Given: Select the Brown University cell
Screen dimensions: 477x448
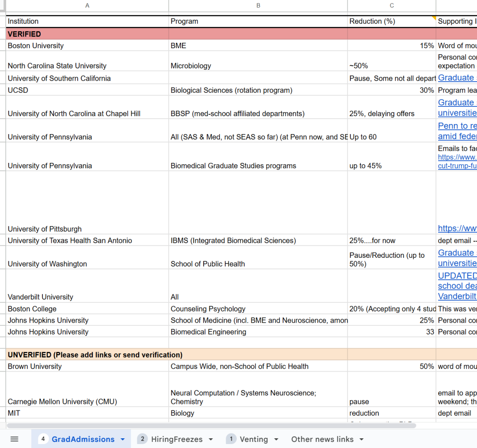Looking at the screenshot, I should click(87, 366).
